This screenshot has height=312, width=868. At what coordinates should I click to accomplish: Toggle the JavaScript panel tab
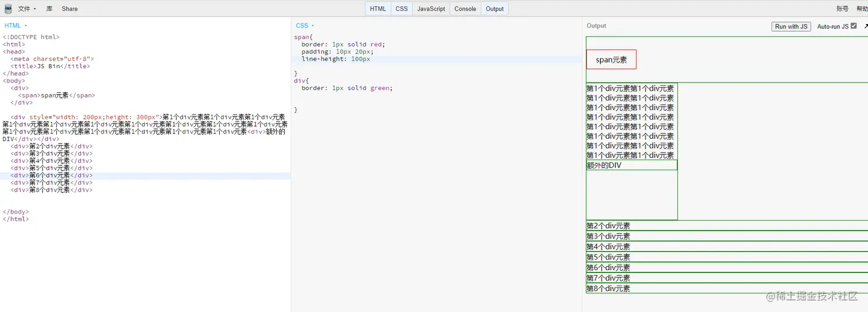[431, 9]
